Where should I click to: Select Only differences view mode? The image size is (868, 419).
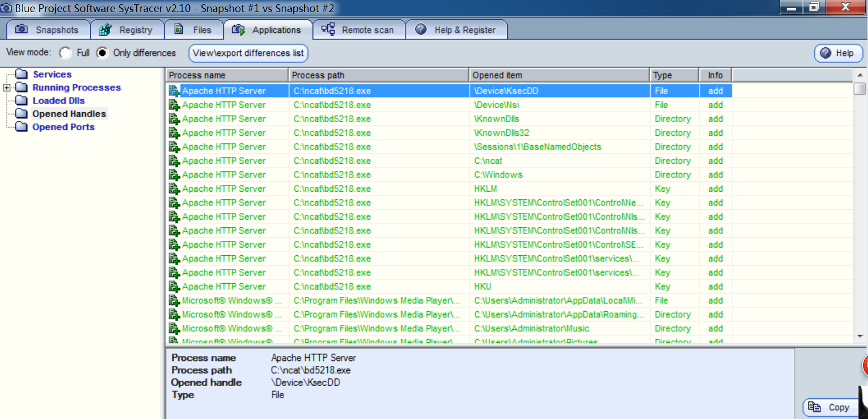[102, 53]
